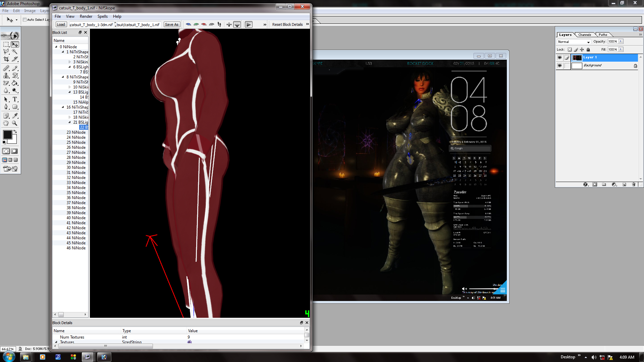This screenshot has height=362, width=644.
Task: Select the Pen tool
Action: click(x=6, y=107)
